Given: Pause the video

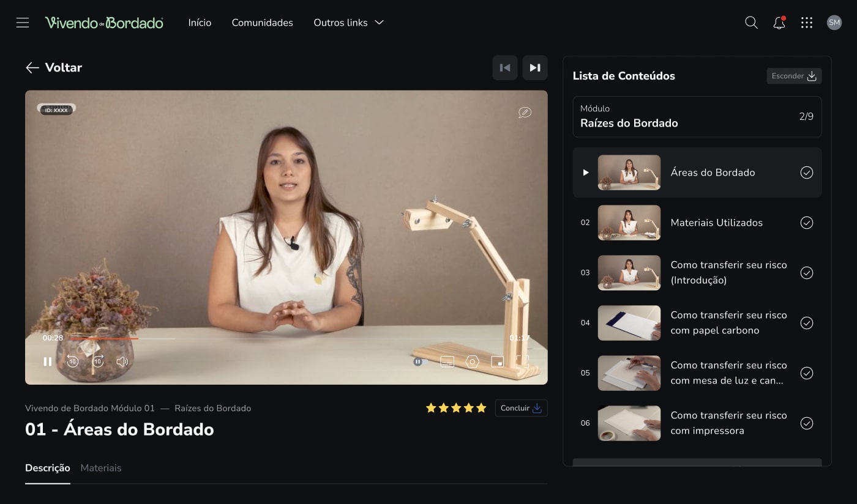Looking at the screenshot, I should click(47, 361).
